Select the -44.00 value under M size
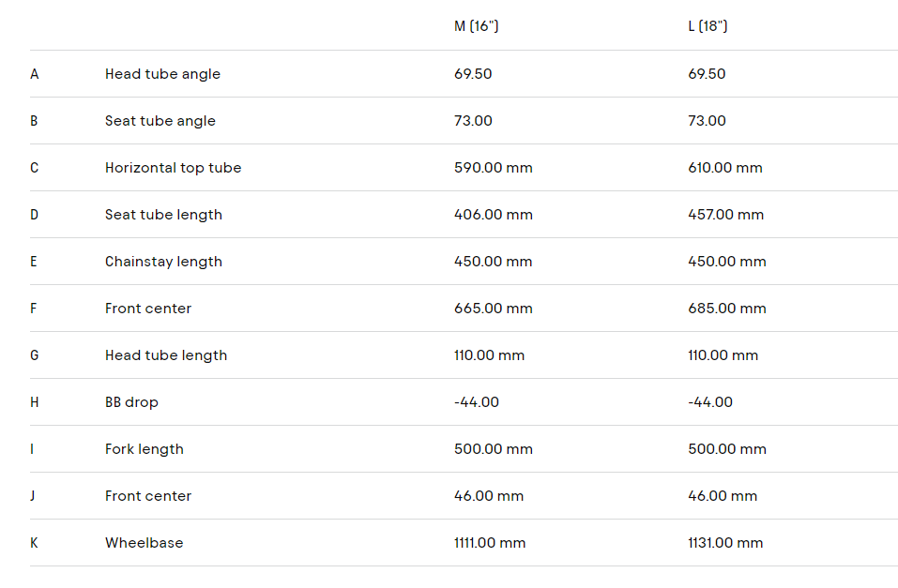Viewport: 898px width, 588px height. 477,402
